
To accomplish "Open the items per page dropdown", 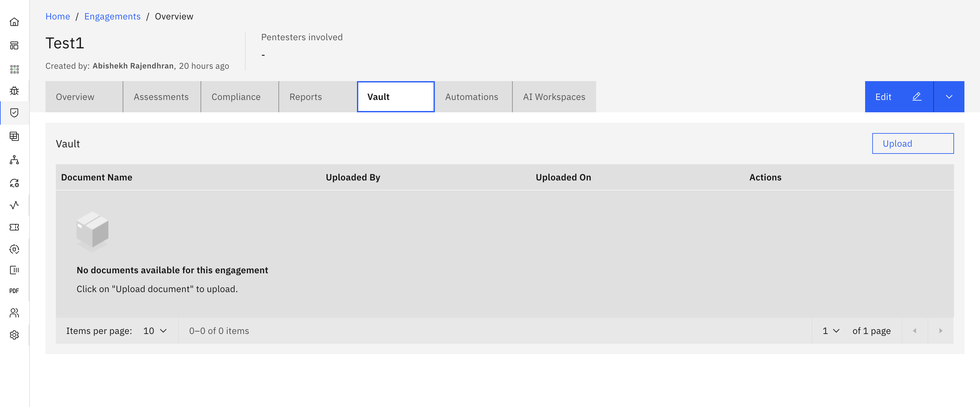I will tap(155, 331).
